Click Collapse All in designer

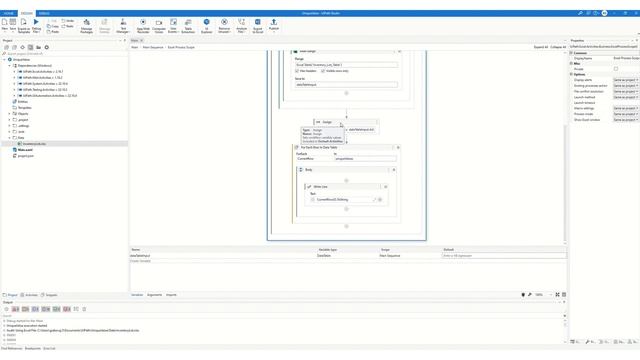tap(558, 47)
